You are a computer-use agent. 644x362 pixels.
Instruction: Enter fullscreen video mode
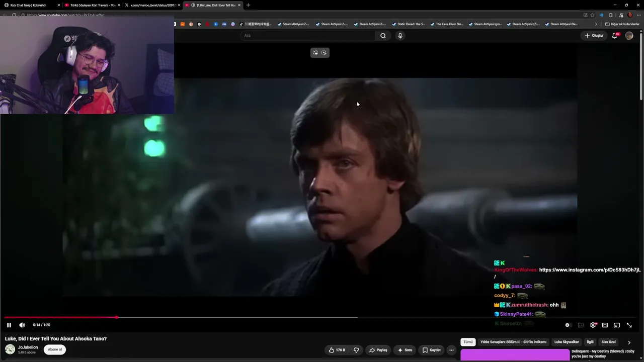[x=629, y=325]
